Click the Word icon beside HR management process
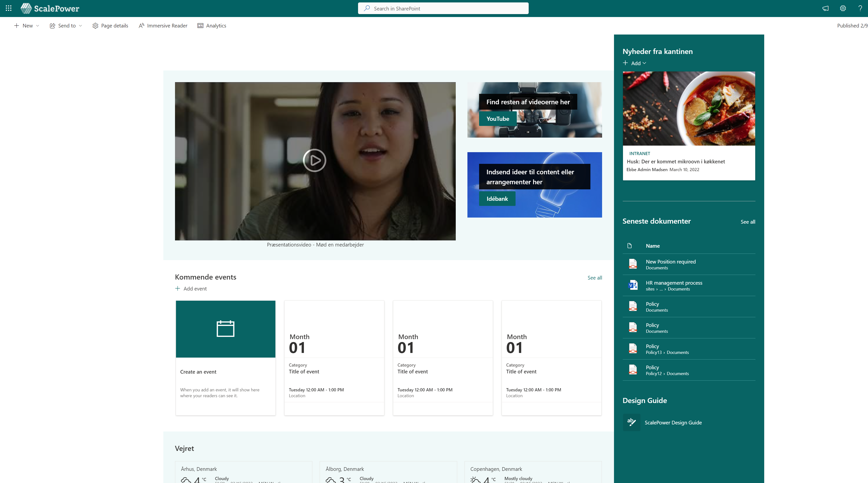Viewport: 868px width, 483px height. [x=633, y=285]
